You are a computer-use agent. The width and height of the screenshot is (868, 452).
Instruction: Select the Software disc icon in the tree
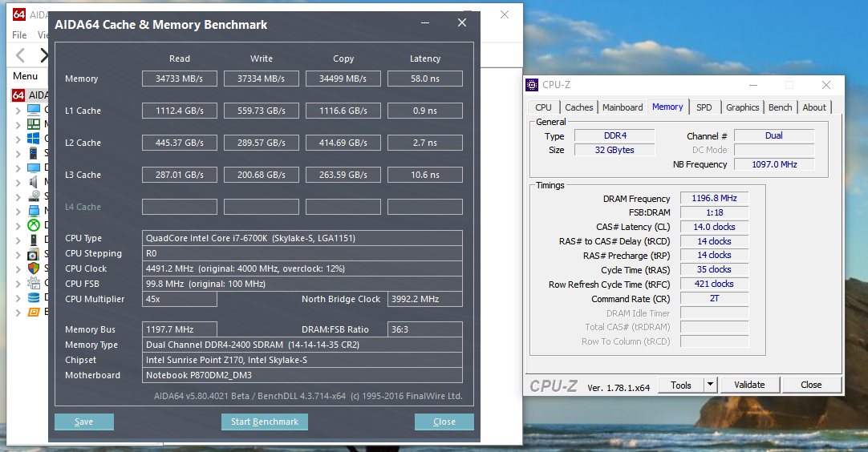point(34,254)
